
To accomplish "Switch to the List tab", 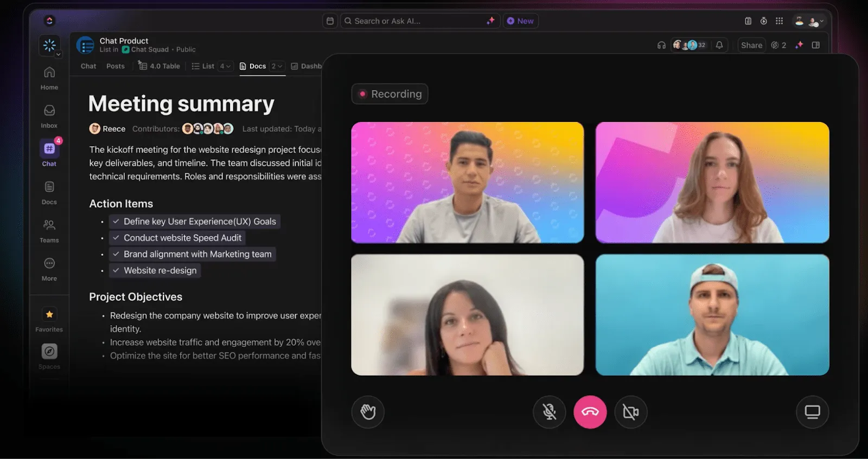I will point(203,66).
